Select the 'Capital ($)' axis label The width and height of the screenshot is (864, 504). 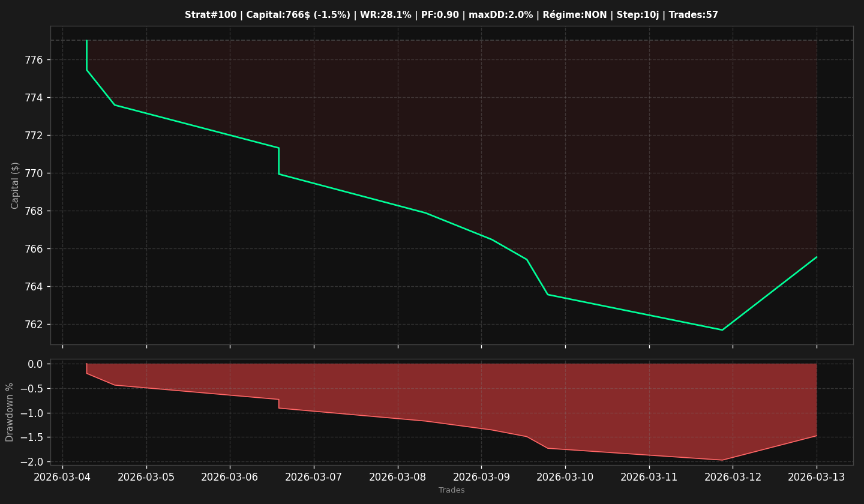(x=16, y=185)
